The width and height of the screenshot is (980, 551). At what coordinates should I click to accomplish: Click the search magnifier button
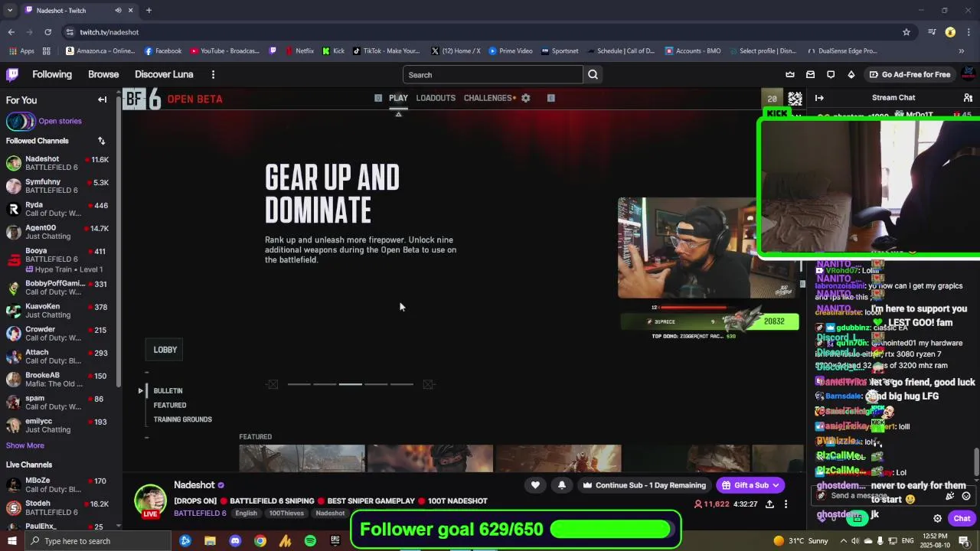tap(593, 75)
